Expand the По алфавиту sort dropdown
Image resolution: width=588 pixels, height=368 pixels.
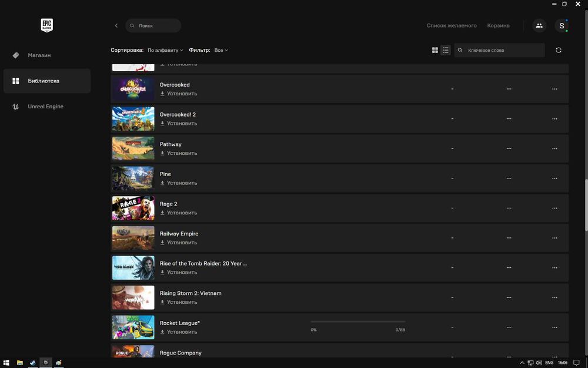click(165, 50)
